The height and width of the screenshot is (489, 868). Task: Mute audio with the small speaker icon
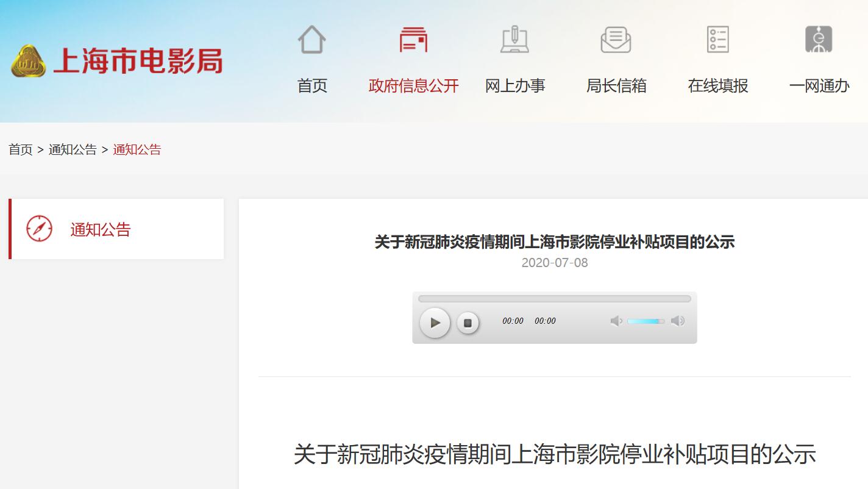coord(616,321)
